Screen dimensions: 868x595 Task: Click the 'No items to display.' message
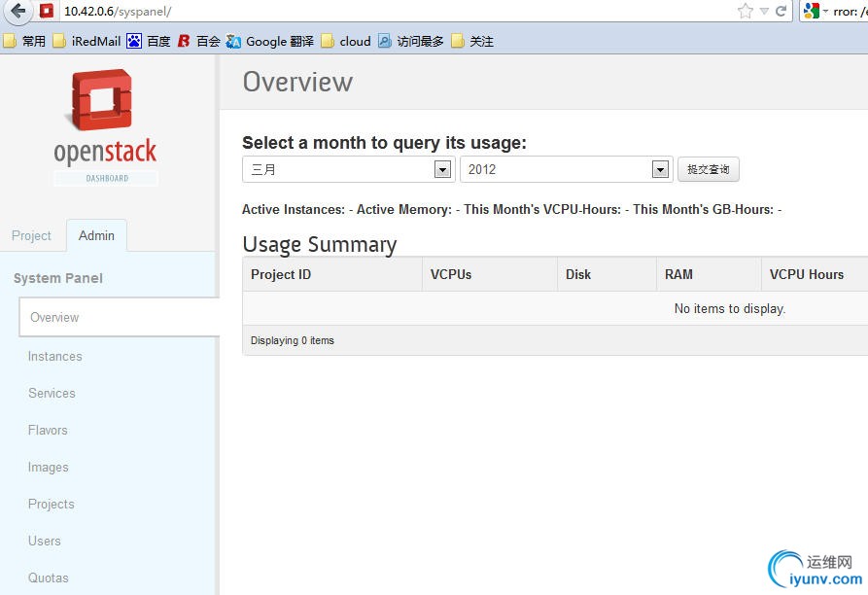730,308
